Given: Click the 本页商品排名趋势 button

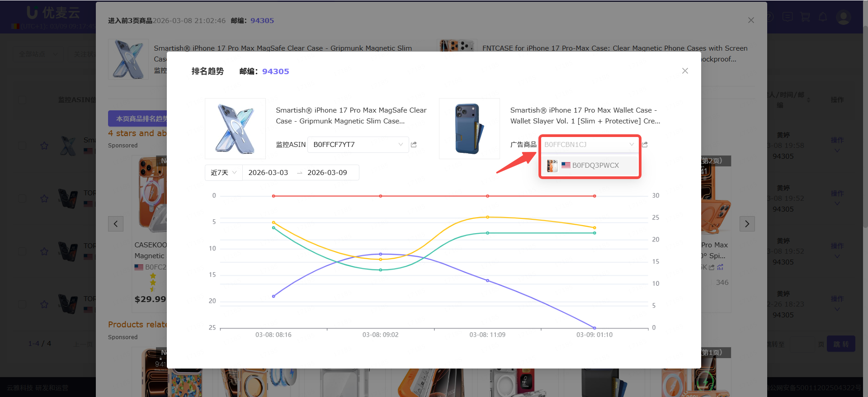Looking at the screenshot, I should (138, 119).
